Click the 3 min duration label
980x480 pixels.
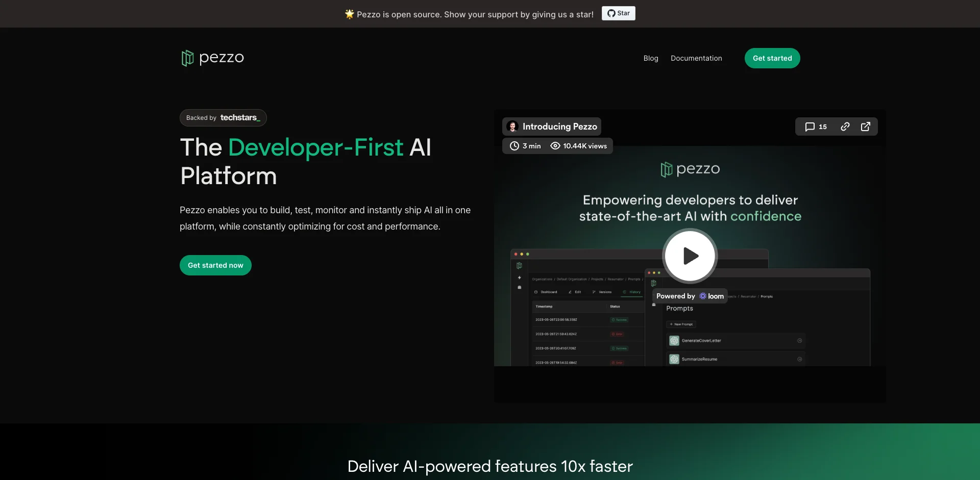[x=525, y=146]
